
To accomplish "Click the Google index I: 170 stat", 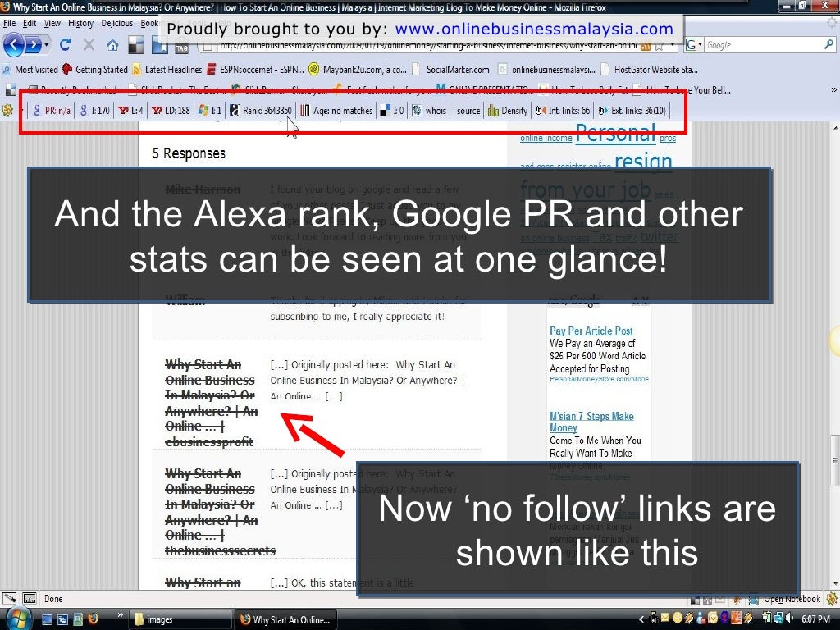I will (95, 111).
